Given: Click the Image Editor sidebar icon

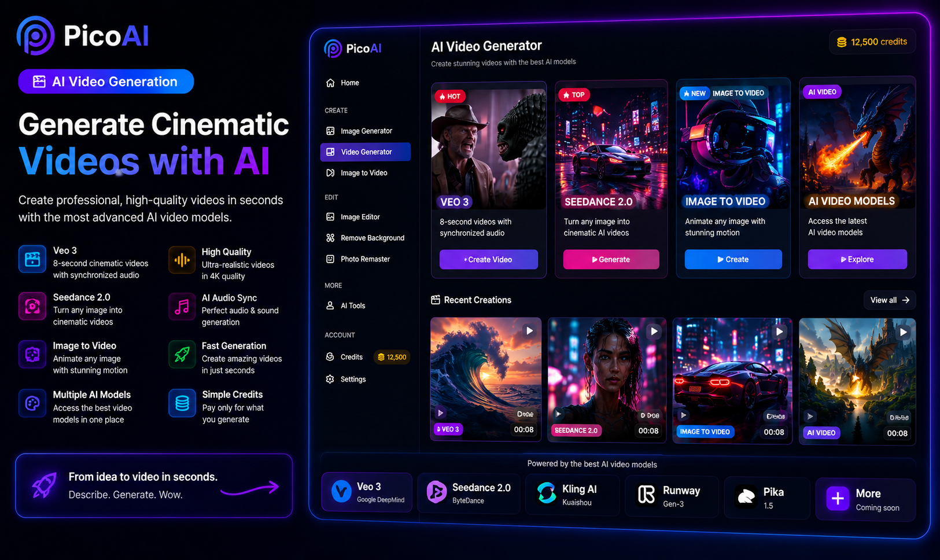Looking at the screenshot, I should [330, 217].
